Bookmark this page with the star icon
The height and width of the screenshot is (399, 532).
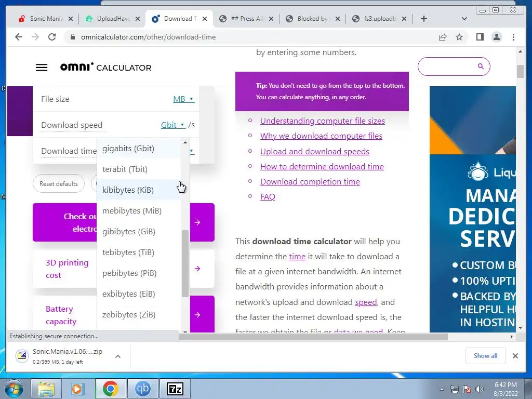tap(459, 37)
